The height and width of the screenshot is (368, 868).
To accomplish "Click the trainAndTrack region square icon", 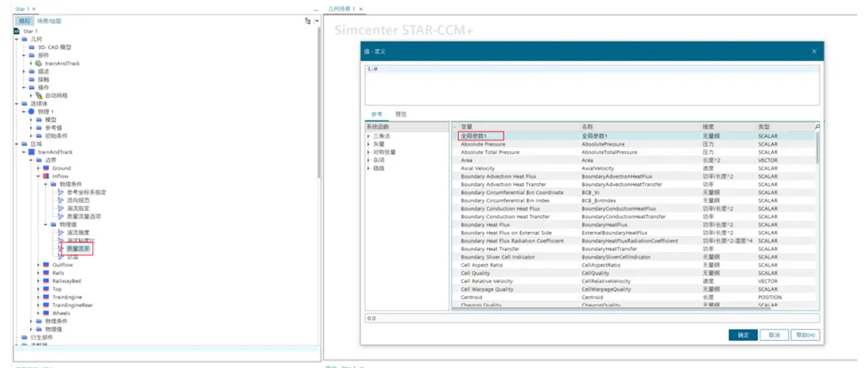I will pos(32,152).
